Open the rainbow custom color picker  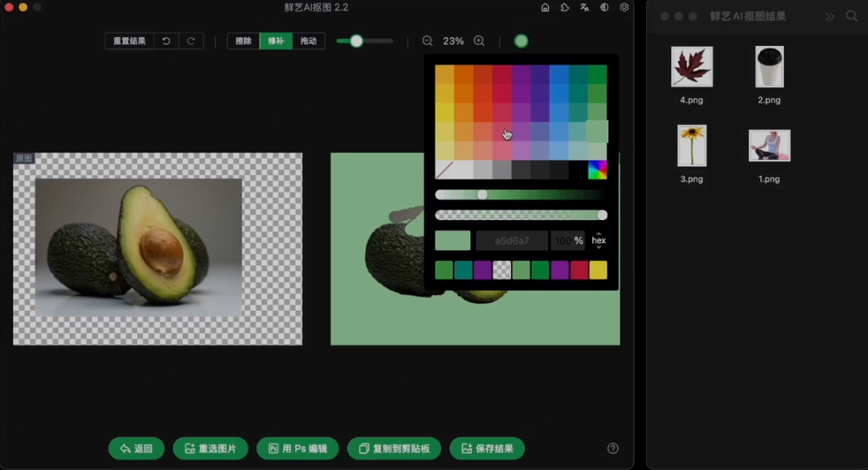pos(597,170)
